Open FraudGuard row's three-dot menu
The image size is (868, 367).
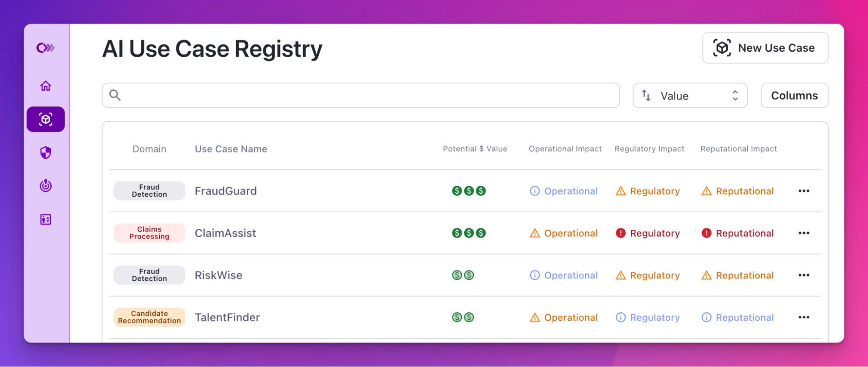tap(804, 191)
